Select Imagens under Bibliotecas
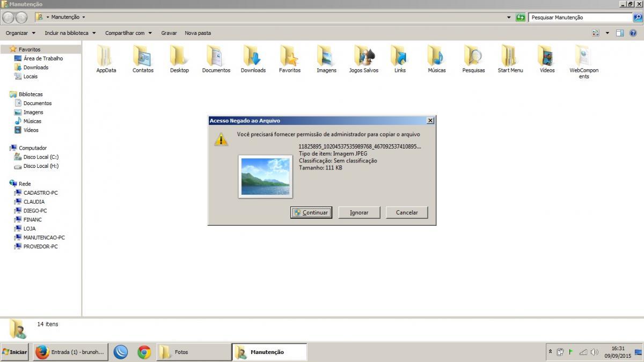644x362 pixels. pos(33,113)
